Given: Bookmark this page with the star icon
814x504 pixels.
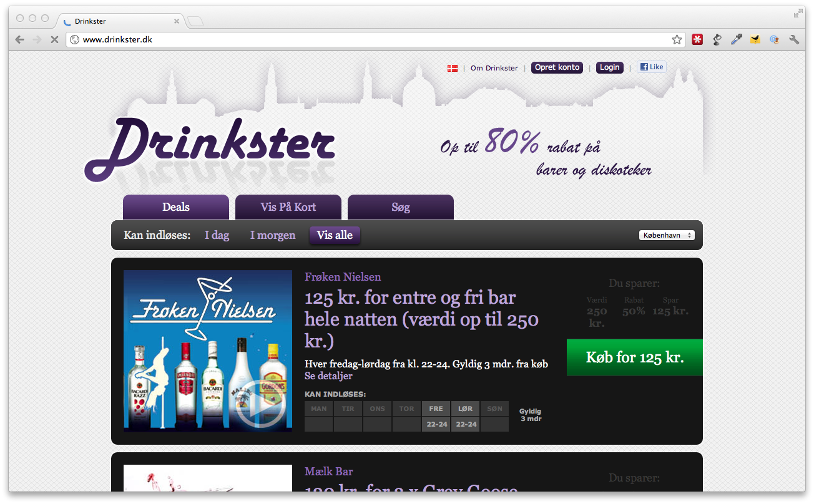Looking at the screenshot, I should click(677, 39).
